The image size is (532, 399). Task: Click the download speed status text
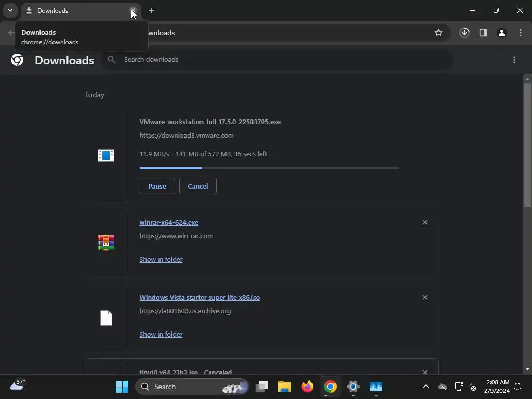pos(203,154)
